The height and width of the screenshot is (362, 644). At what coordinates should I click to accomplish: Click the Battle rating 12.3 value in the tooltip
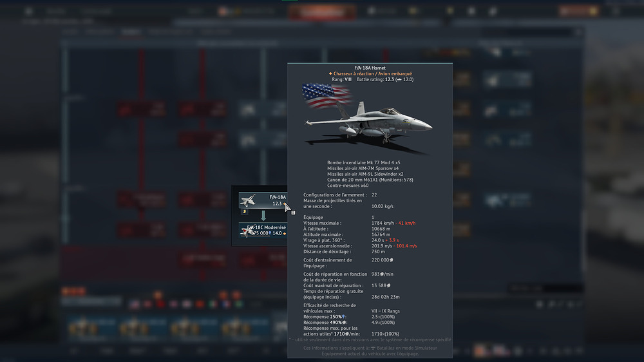click(x=389, y=79)
